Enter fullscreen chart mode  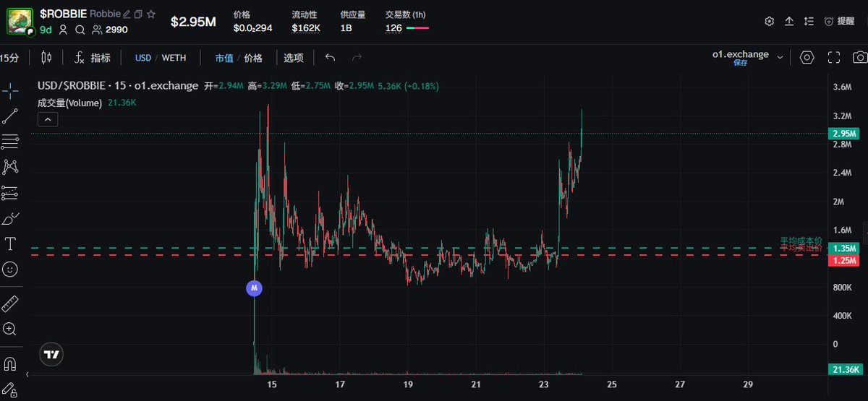[833, 58]
